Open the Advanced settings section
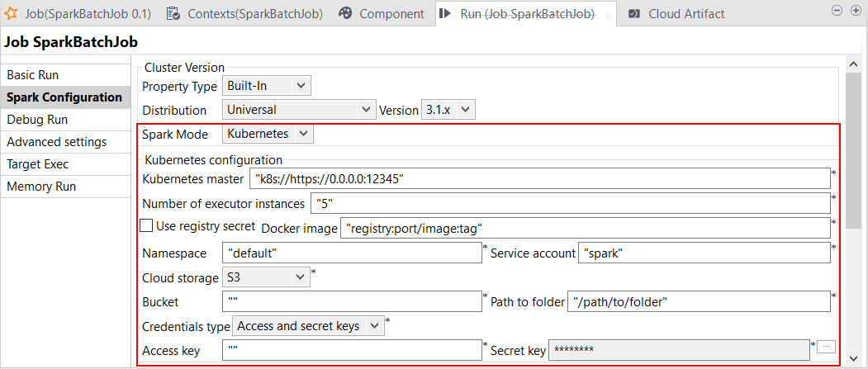This screenshot has width=868, height=369. click(x=56, y=142)
